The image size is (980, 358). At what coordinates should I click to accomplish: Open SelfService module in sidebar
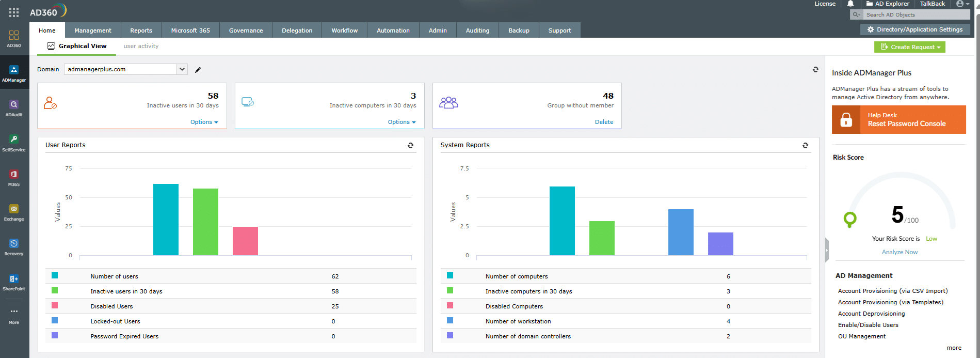tap(14, 143)
